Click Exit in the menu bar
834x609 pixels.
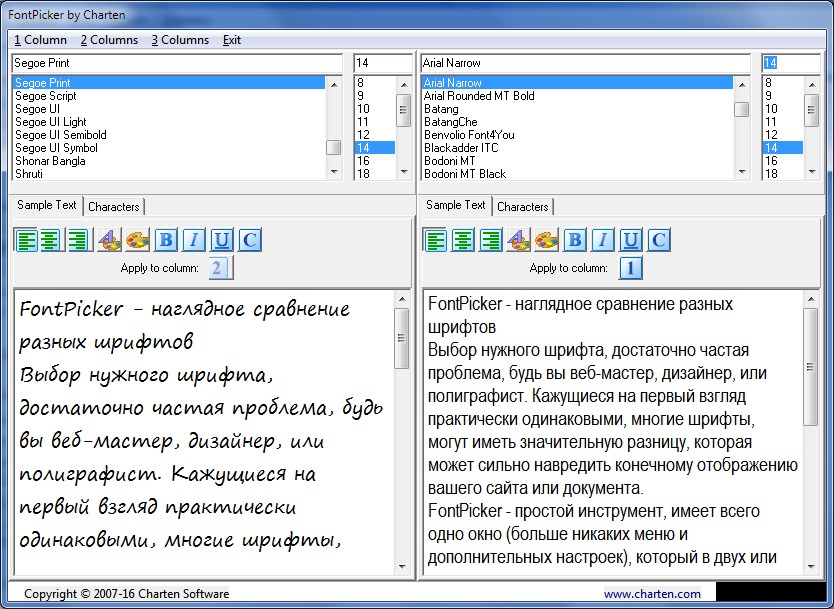click(231, 40)
